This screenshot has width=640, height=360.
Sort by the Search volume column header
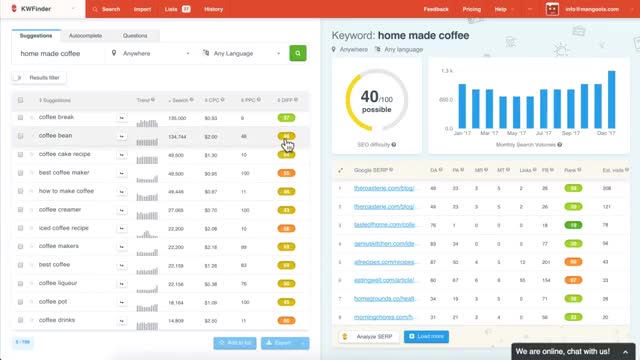pyautogui.click(x=180, y=100)
